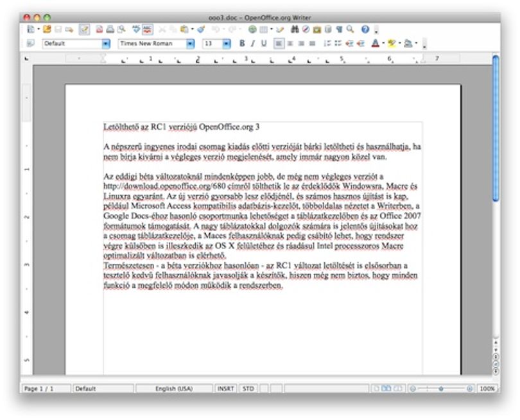Click the Paste clipboard icon

pos(184,29)
